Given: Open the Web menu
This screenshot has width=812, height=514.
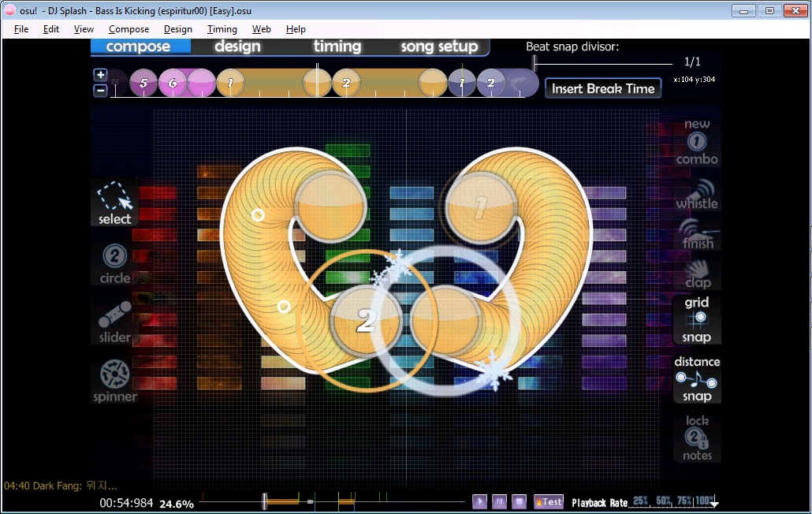Looking at the screenshot, I should coord(262,29).
